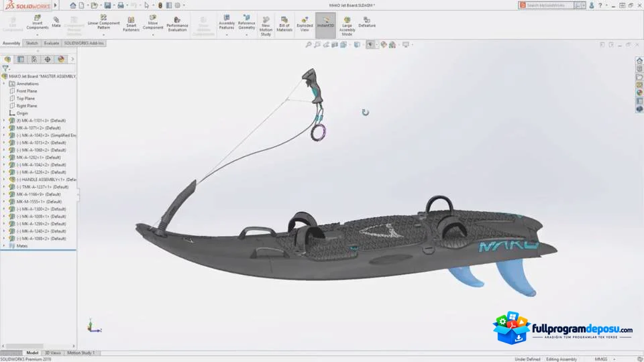The height and width of the screenshot is (362, 644).
Task: Click the tree filter funnel icon
Action: 5,68
